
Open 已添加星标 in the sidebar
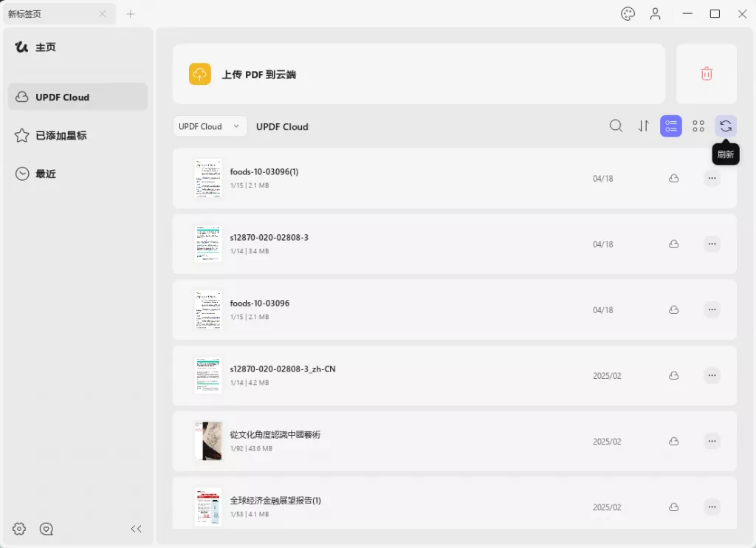(61, 136)
